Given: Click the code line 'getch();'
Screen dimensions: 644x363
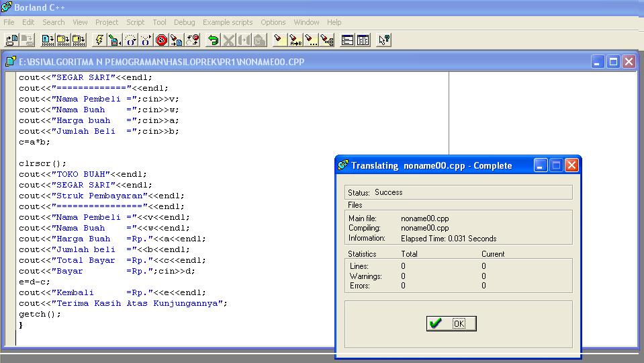Looking at the screenshot, I should pos(40,314).
